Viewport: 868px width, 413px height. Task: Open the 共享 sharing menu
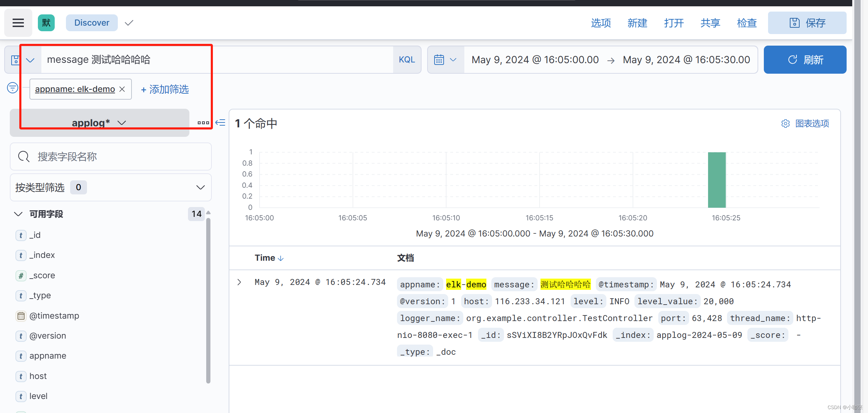(709, 22)
